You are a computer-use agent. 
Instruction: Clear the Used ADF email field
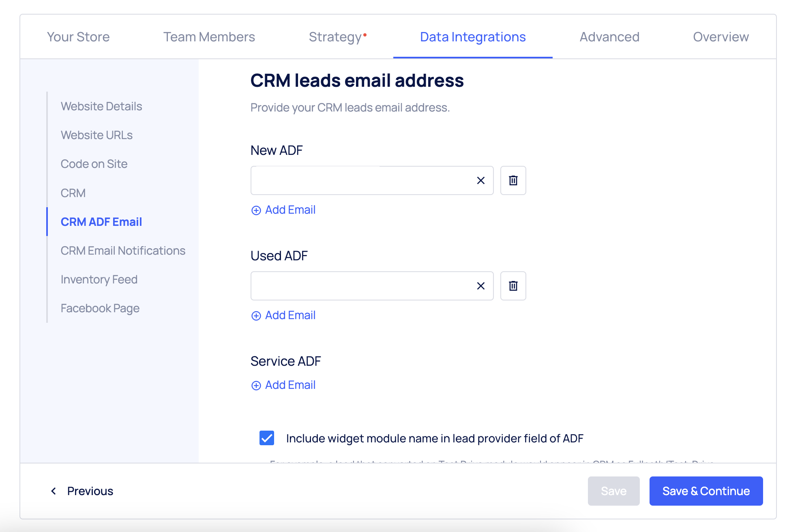coord(481,286)
